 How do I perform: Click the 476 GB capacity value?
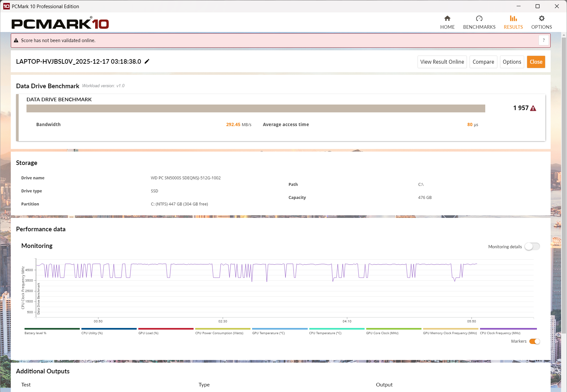pos(425,198)
